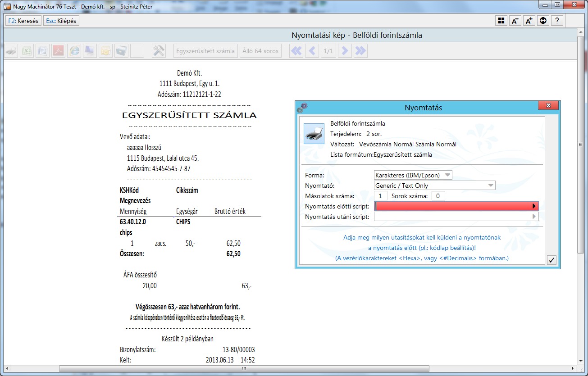This screenshot has width=588, height=376.
Task: Click the Álló 64 soros layout button
Action: coord(260,51)
